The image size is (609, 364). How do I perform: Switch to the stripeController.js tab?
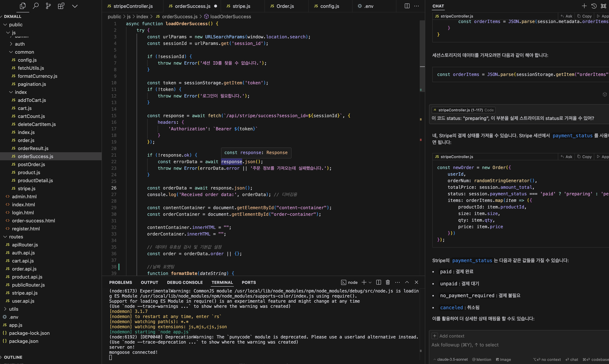(x=133, y=6)
